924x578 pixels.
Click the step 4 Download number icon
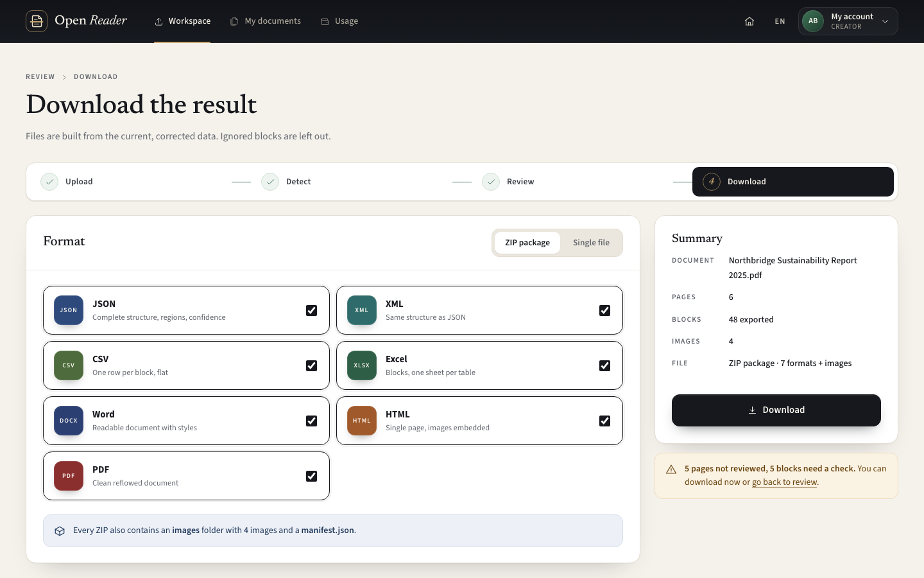click(x=712, y=182)
